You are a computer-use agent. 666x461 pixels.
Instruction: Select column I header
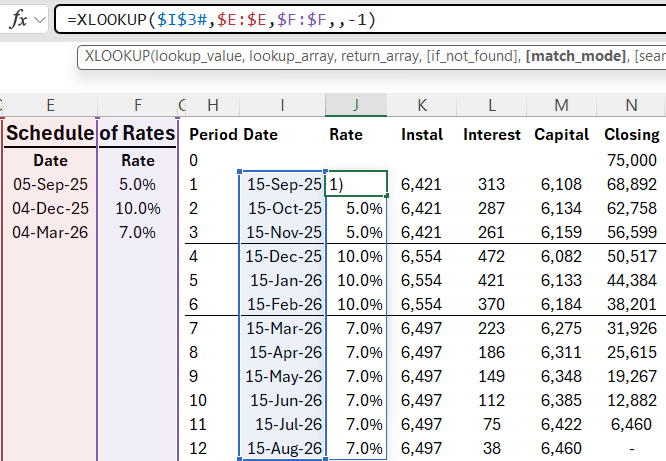[x=282, y=105]
